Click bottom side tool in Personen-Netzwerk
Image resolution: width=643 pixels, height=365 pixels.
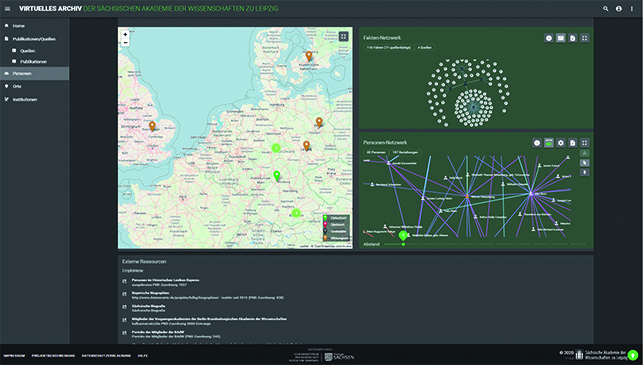coord(585,172)
